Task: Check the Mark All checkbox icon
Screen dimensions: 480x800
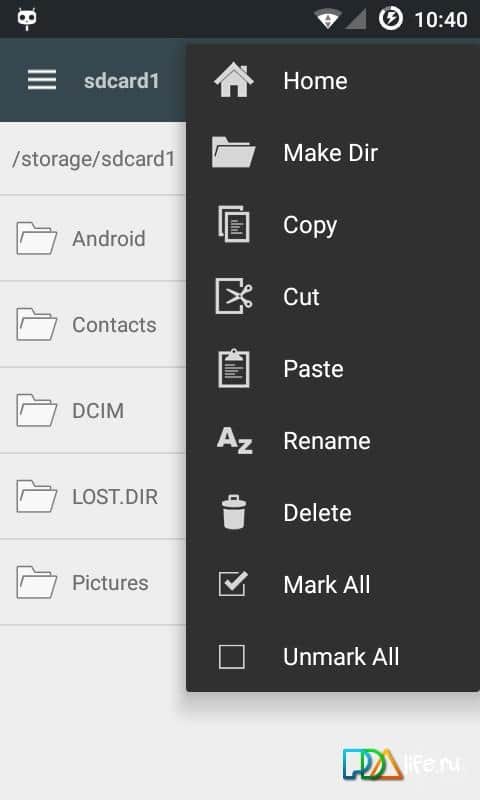Action: pyautogui.click(x=233, y=584)
